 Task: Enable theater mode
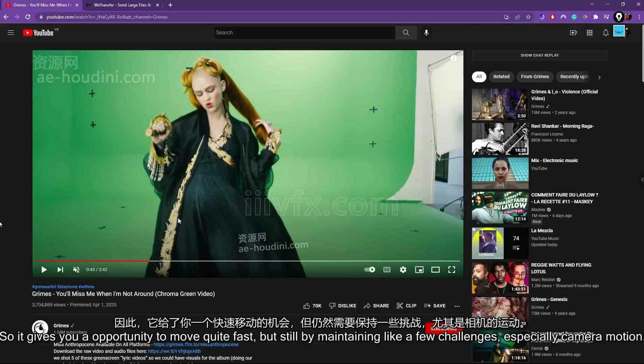click(x=435, y=270)
